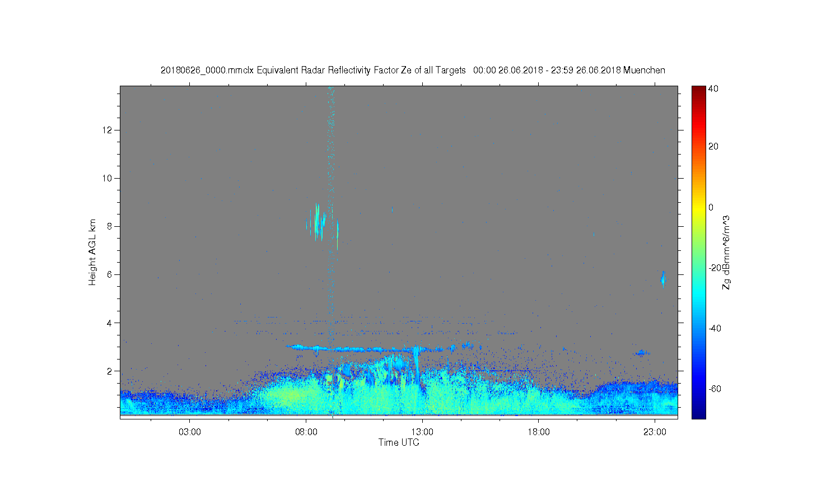Click the colorbar label 0

pos(711,207)
